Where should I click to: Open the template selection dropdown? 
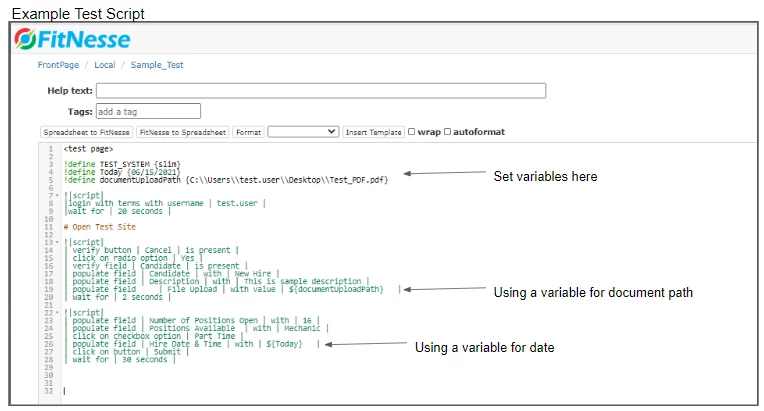click(x=303, y=132)
